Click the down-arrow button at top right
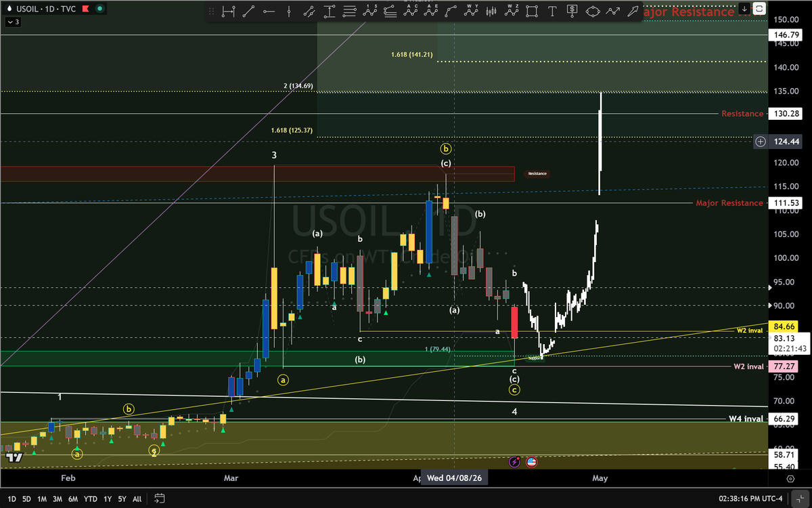This screenshot has height=508, width=812. pyautogui.click(x=745, y=9)
